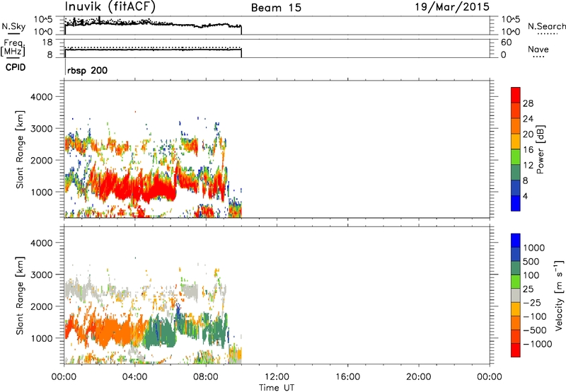This screenshot has width=566, height=392.
Task: Click '3000' on the Velocity panel range axis
Action: tap(41, 275)
